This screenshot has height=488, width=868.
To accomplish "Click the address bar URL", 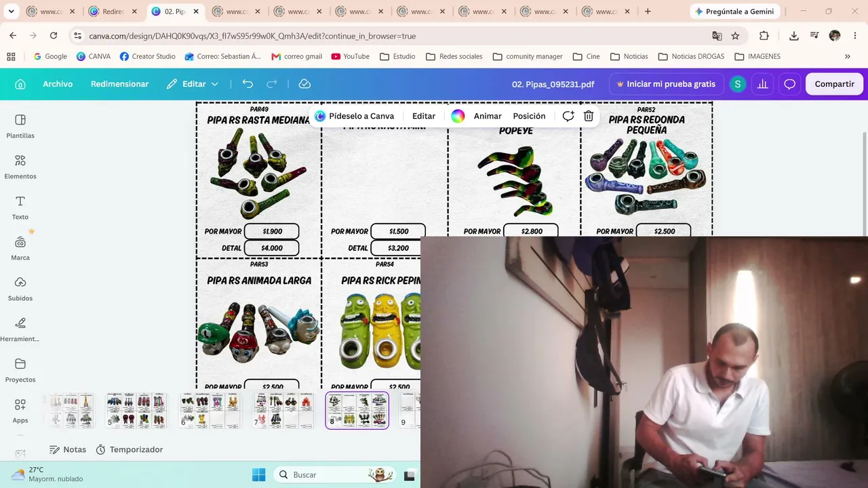I will click(x=252, y=36).
